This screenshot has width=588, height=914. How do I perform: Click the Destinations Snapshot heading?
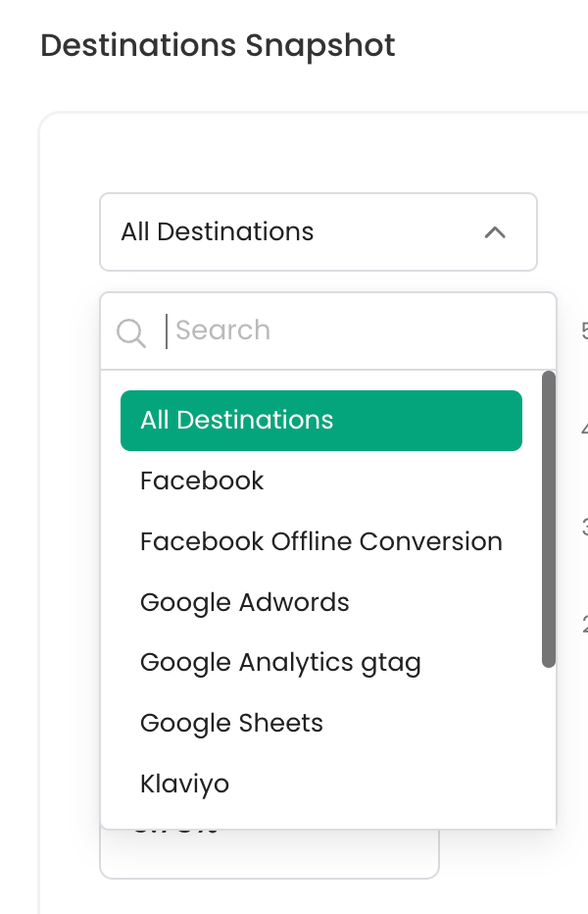click(218, 45)
